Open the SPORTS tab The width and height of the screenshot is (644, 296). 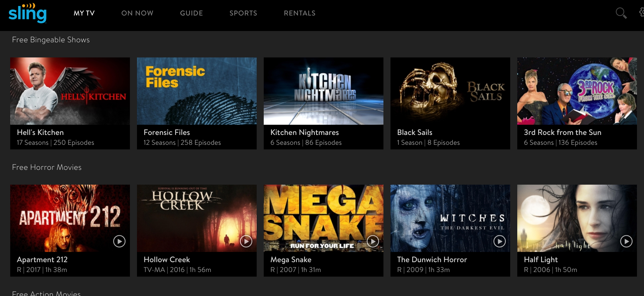243,13
